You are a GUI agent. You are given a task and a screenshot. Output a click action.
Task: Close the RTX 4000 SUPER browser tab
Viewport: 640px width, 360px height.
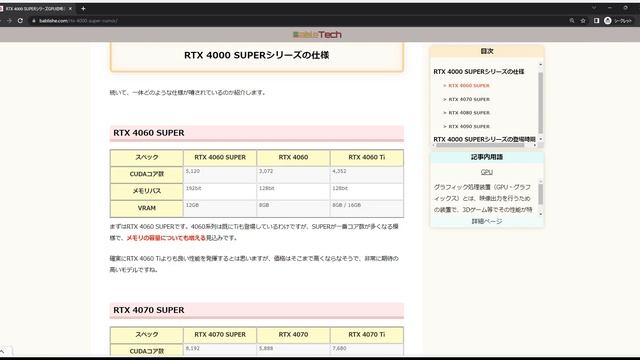pyautogui.click(x=70, y=9)
